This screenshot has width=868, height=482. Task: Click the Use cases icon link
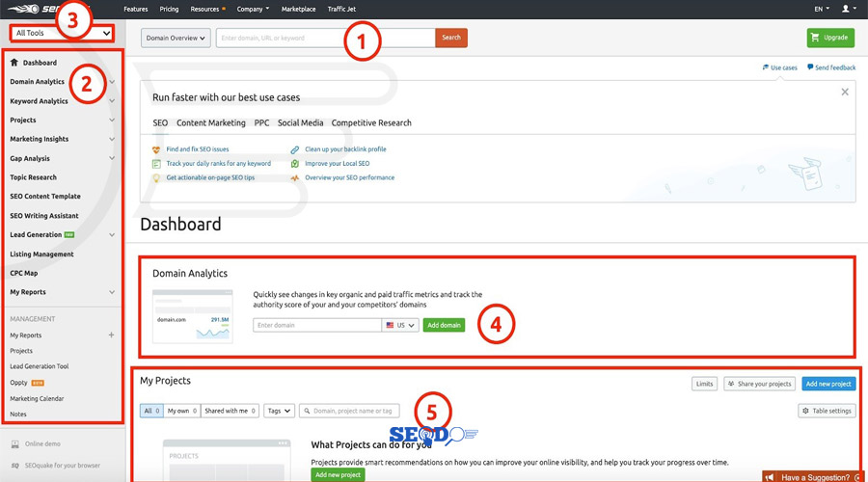pos(765,67)
